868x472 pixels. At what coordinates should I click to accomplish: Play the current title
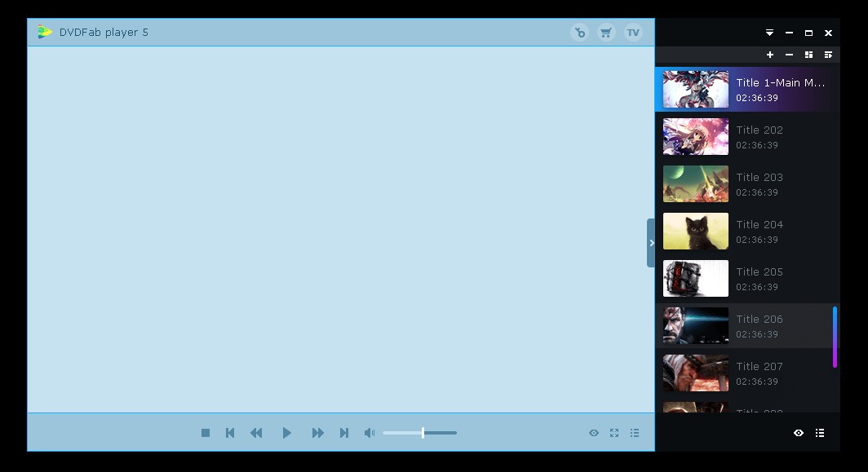(286, 433)
